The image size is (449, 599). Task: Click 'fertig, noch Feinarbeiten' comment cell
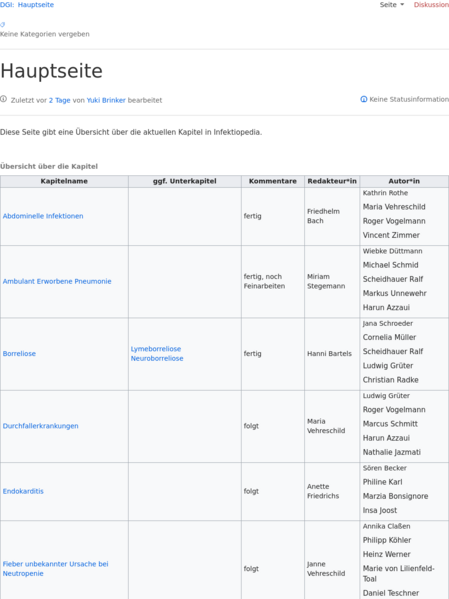(x=264, y=282)
